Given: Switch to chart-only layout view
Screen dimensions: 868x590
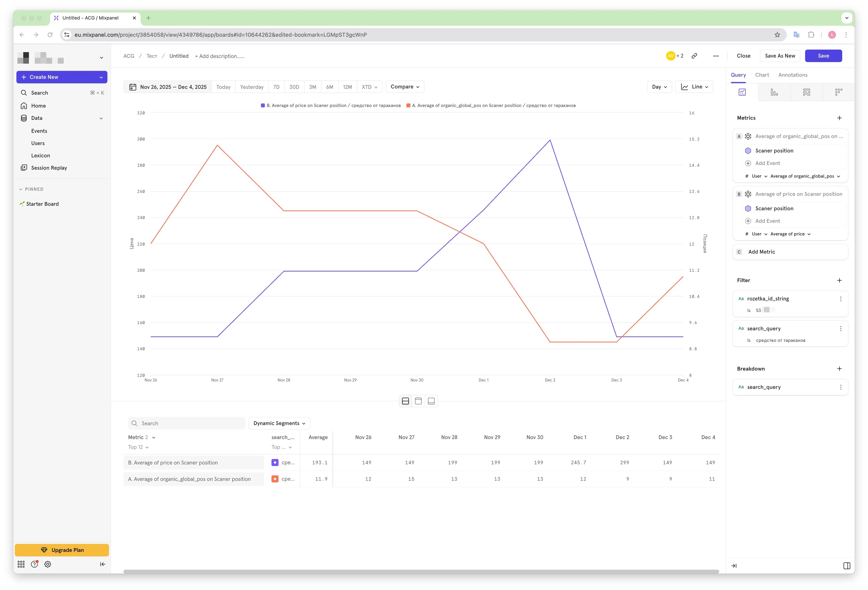Looking at the screenshot, I should [418, 401].
